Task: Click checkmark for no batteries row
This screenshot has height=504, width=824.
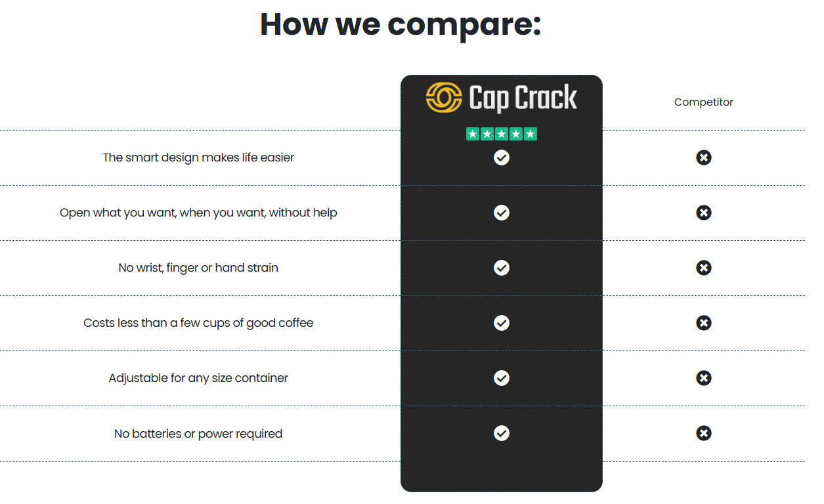Action: pyautogui.click(x=502, y=433)
